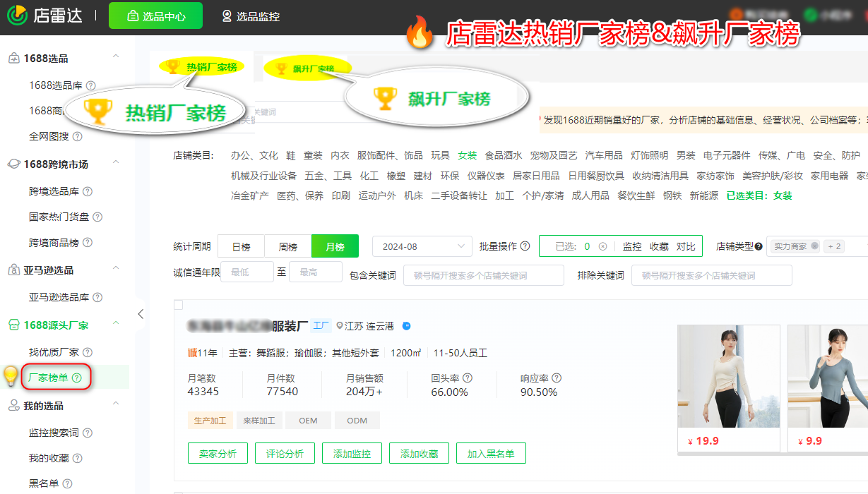This screenshot has width=868, height=494.
Task: Open 我的收藏 in the sidebar
Action: pos(49,458)
